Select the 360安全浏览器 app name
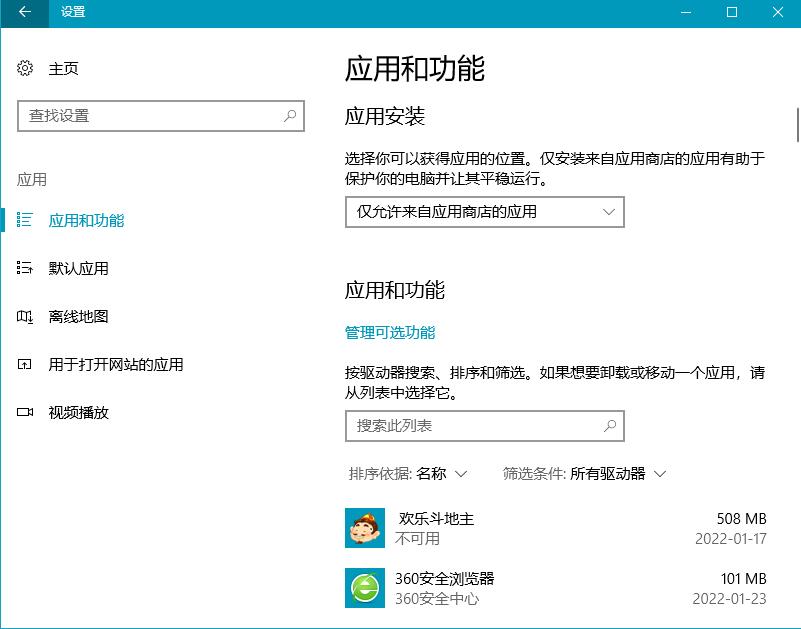The image size is (801, 629). click(444, 578)
